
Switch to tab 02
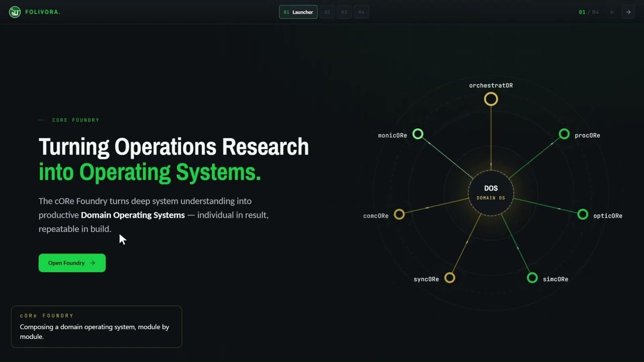point(327,12)
